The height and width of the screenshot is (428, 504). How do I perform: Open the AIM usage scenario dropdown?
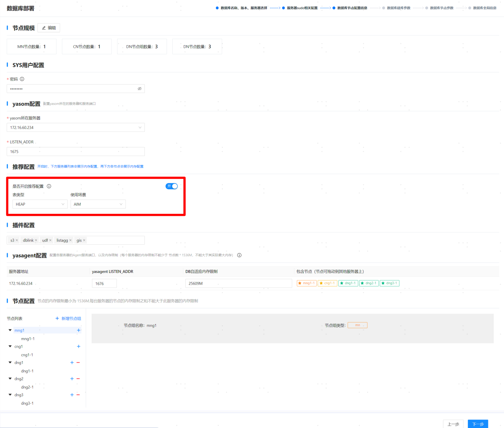click(x=98, y=204)
